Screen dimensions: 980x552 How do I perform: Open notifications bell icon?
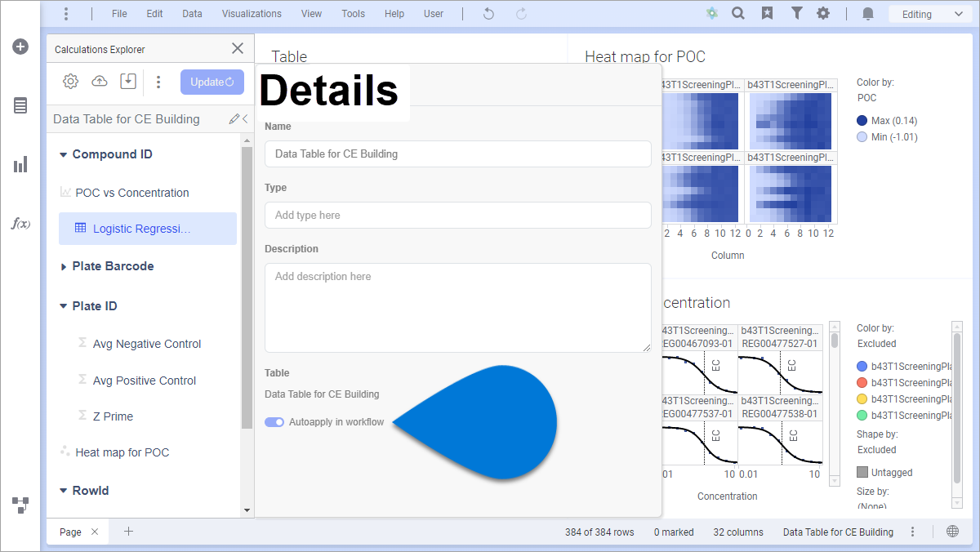click(868, 14)
